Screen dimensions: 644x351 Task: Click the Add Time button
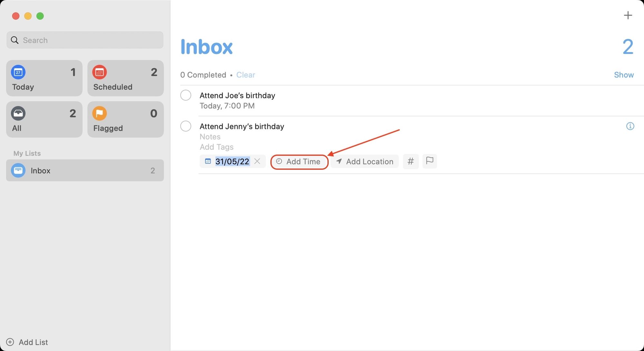pyautogui.click(x=299, y=161)
